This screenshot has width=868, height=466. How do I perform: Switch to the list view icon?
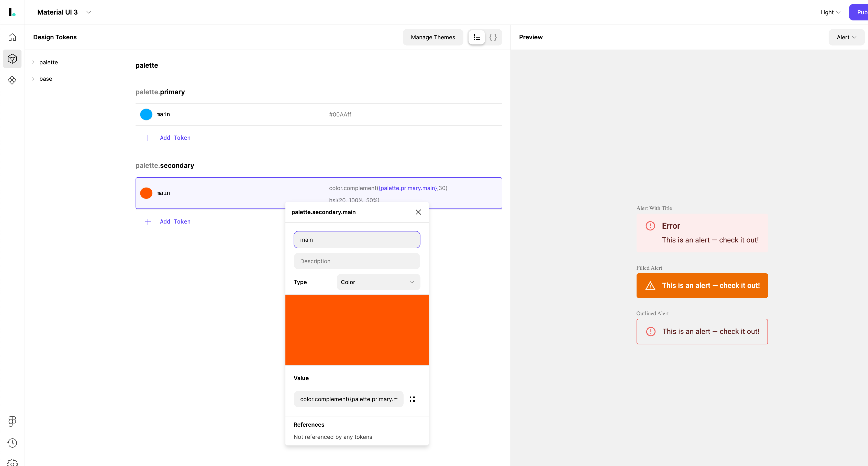tap(476, 37)
